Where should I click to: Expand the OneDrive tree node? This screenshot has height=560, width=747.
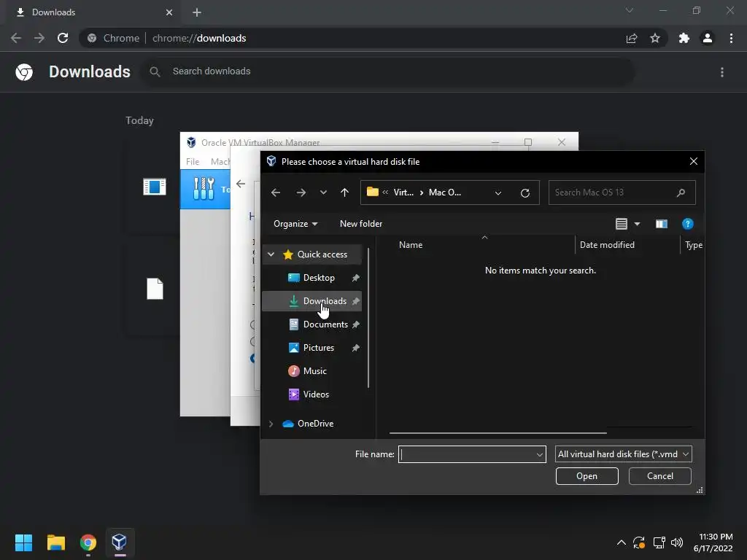coord(271,424)
